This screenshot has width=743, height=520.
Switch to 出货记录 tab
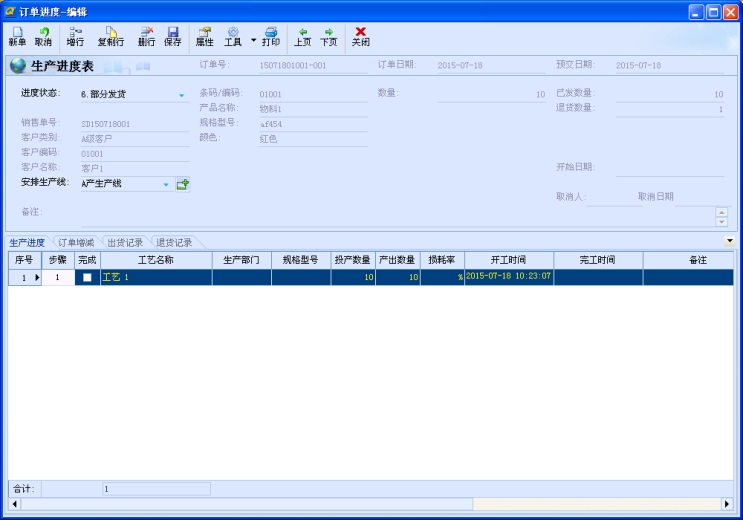(x=125, y=243)
